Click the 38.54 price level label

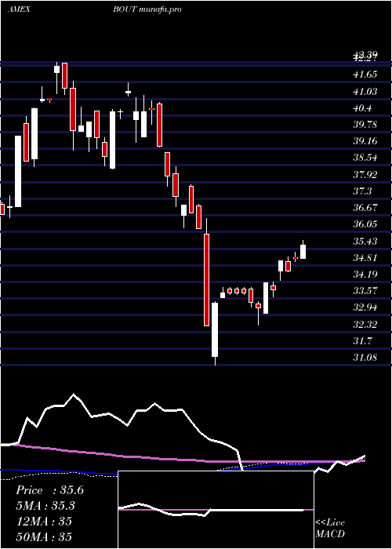(x=365, y=158)
